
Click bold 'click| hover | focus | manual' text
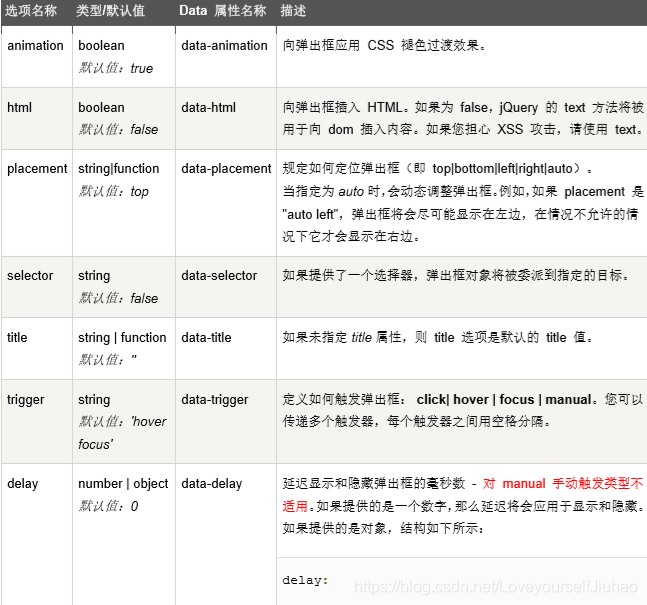pyautogui.click(x=504, y=399)
